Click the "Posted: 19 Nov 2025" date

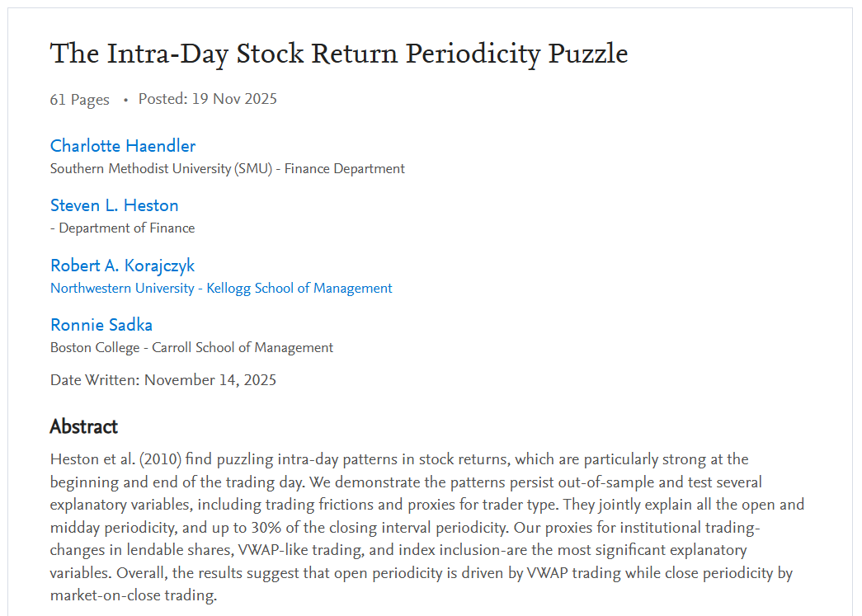click(x=207, y=100)
